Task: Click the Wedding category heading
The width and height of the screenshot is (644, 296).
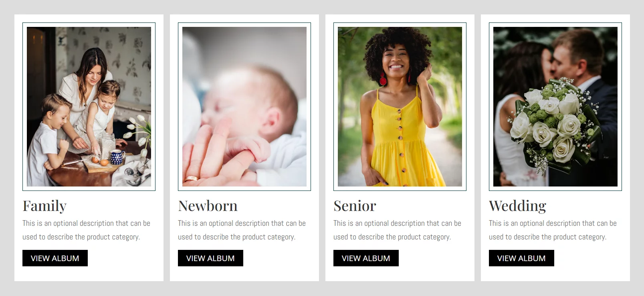Action: (x=517, y=206)
